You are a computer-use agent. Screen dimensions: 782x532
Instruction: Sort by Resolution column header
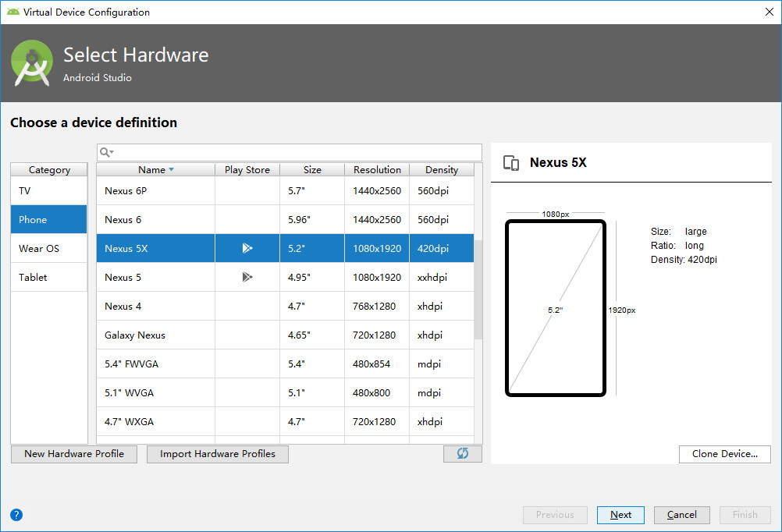pyautogui.click(x=377, y=169)
